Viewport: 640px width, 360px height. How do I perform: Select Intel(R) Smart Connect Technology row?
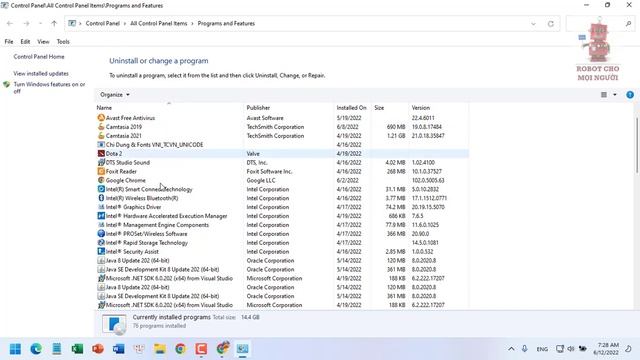[282, 189]
